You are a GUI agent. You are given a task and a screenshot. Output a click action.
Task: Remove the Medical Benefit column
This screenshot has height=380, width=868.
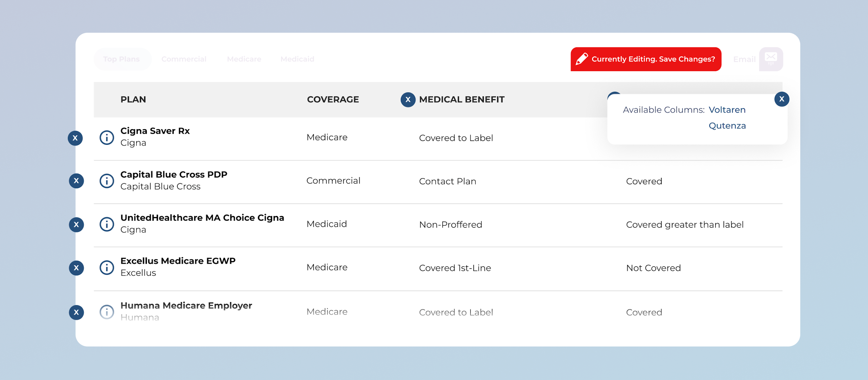[408, 100]
